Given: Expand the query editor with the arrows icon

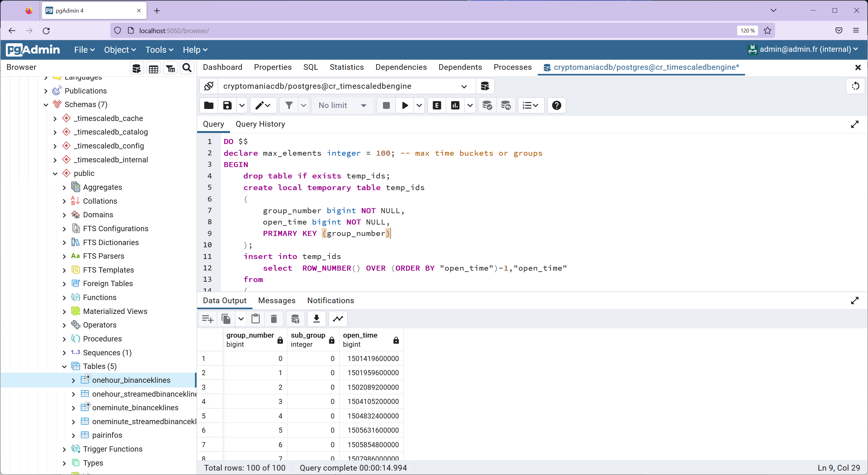Looking at the screenshot, I should tap(855, 124).
